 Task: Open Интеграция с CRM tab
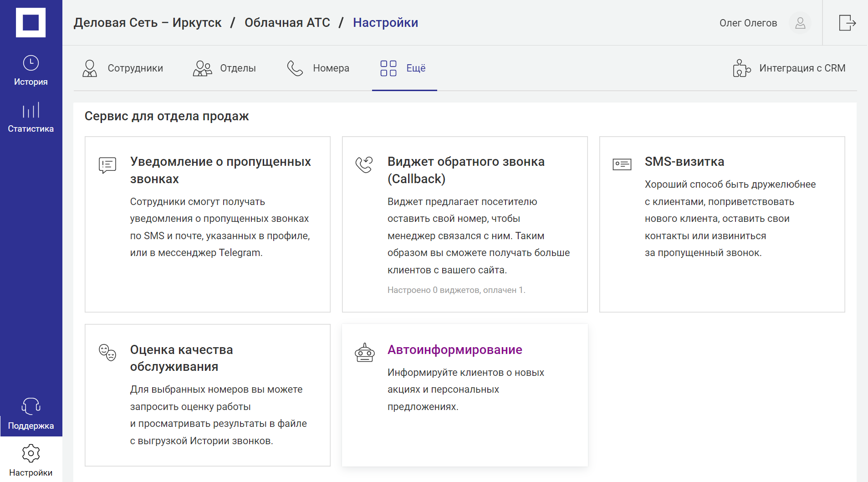(x=789, y=68)
